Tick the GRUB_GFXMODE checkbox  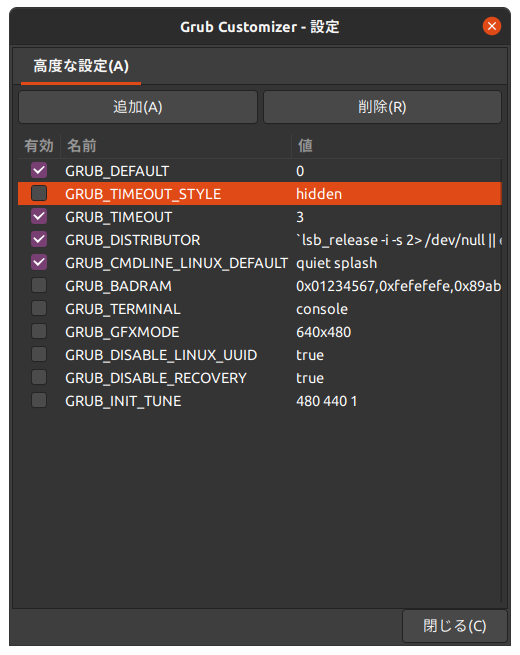coord(39,331)
